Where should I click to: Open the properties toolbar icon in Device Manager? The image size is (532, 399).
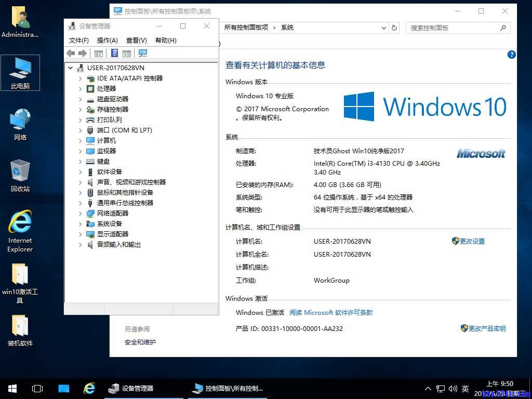click(127, 52)
